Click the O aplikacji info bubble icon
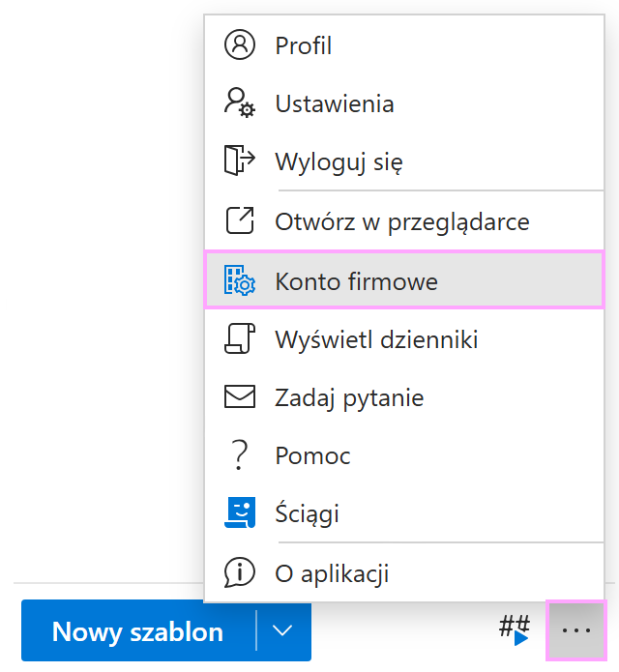This screenshot has width=619, height=672. click(x=240, y=572)
